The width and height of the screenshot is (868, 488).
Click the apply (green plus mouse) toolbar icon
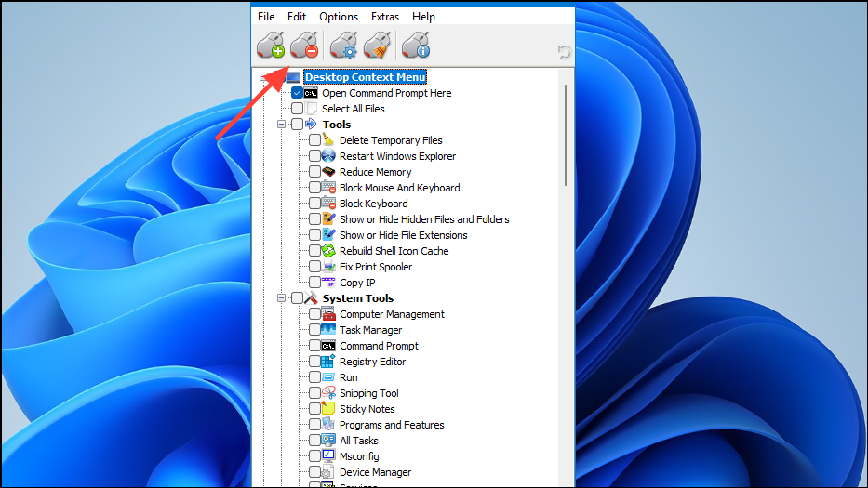coord(271,45)
